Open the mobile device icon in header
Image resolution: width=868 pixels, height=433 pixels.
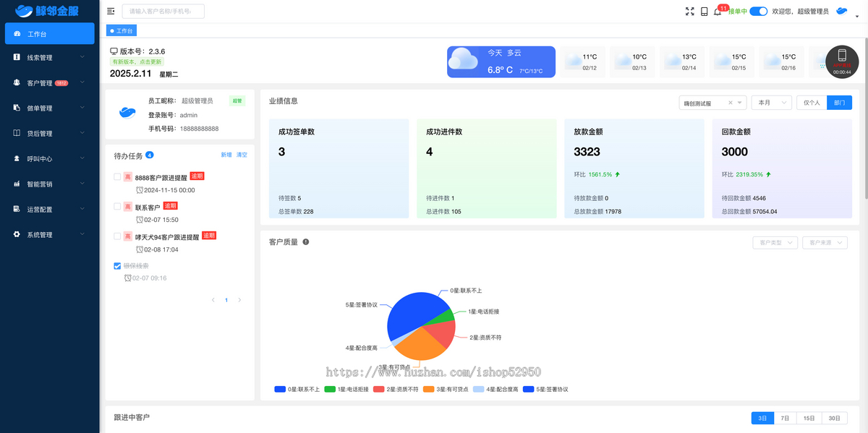704,12
